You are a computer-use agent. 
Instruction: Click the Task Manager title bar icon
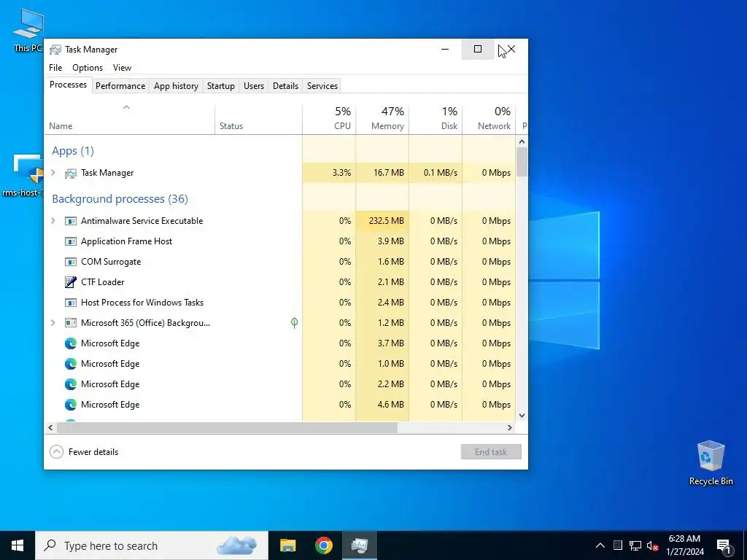tap(55, 50)
